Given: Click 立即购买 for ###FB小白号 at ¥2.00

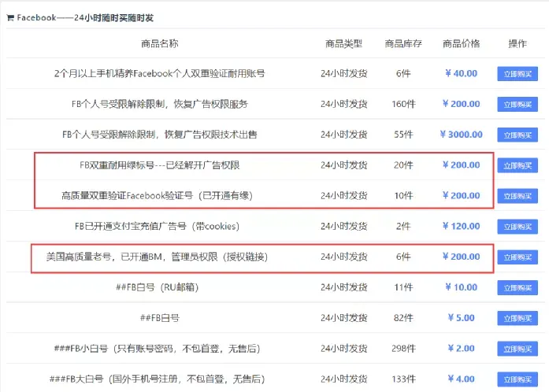Looking at the screenshot, I should pyautogui.click(x=517, y=349).
